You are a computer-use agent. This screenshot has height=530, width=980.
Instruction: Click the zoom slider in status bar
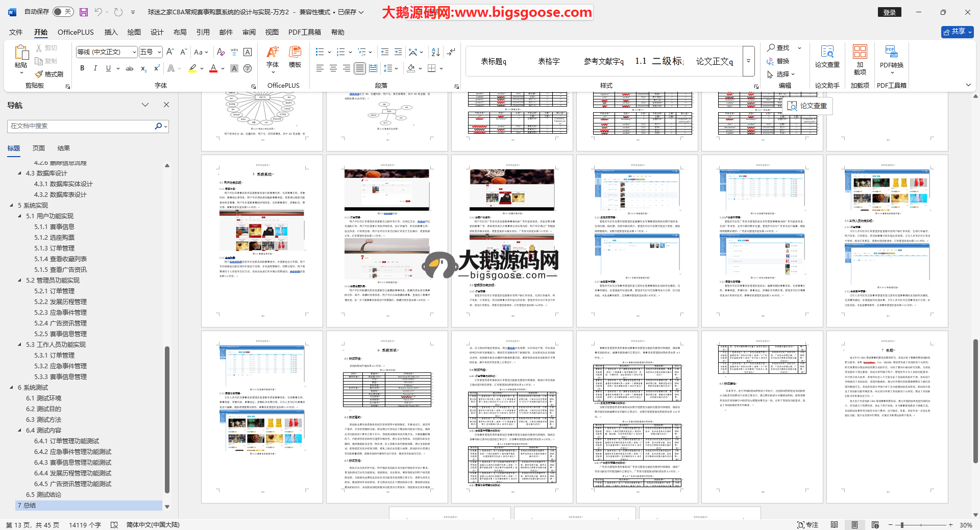[x=902, y=525]
